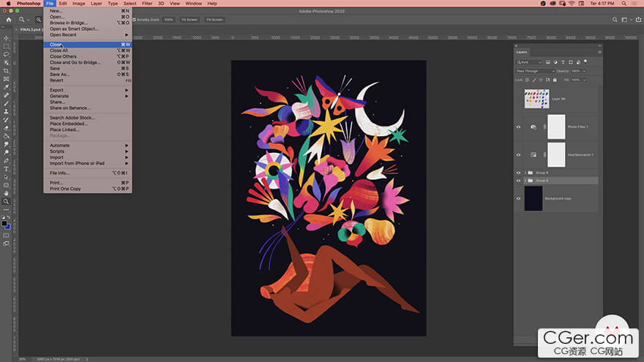Reset default foreground/background colors icon
644x362 pixels.
tap(3, 217)
